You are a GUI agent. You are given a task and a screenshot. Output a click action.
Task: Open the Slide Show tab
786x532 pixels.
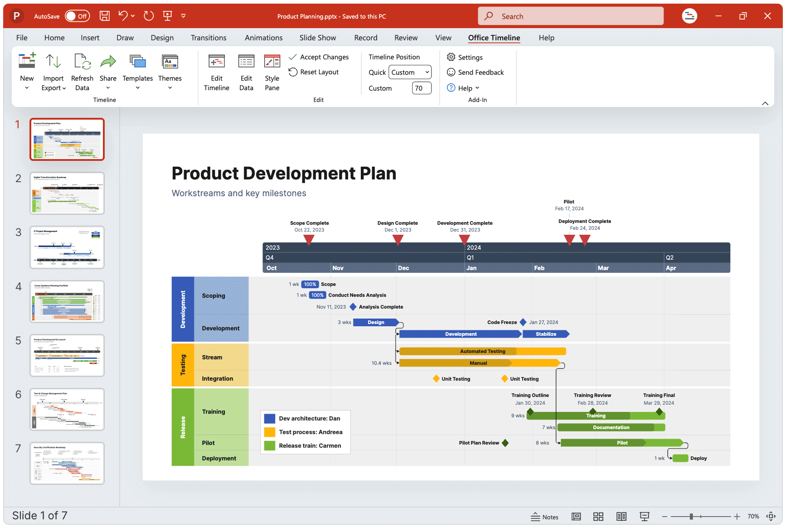317,38
